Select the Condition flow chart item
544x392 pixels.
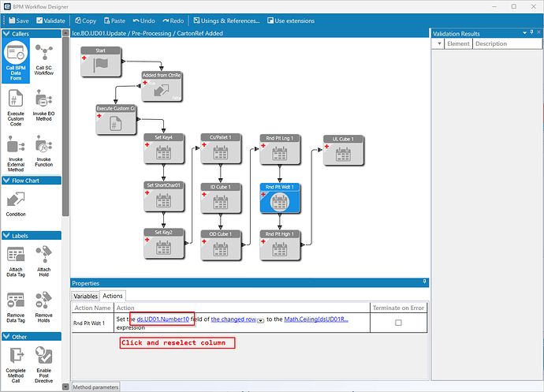tap(16, 204)
